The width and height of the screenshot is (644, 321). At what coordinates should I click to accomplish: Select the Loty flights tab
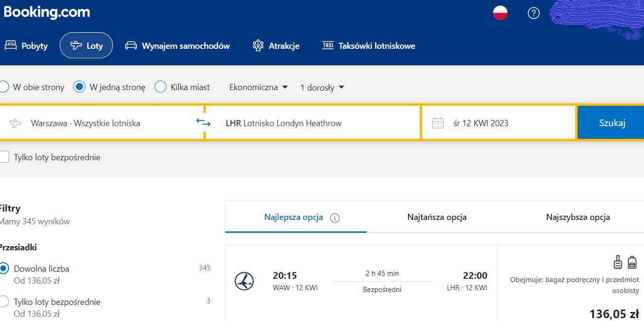86,46
